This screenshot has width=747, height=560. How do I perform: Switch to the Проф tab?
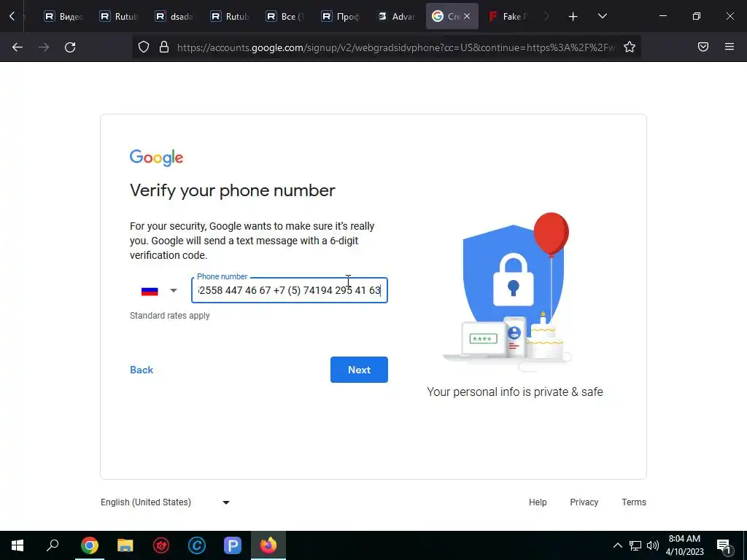click(340, 17)
